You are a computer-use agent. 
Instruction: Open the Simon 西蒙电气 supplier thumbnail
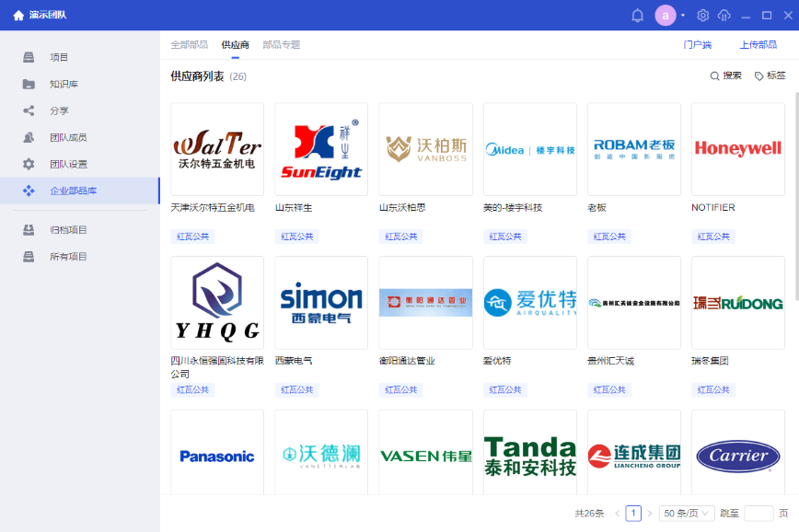click(x=321, y=303)
